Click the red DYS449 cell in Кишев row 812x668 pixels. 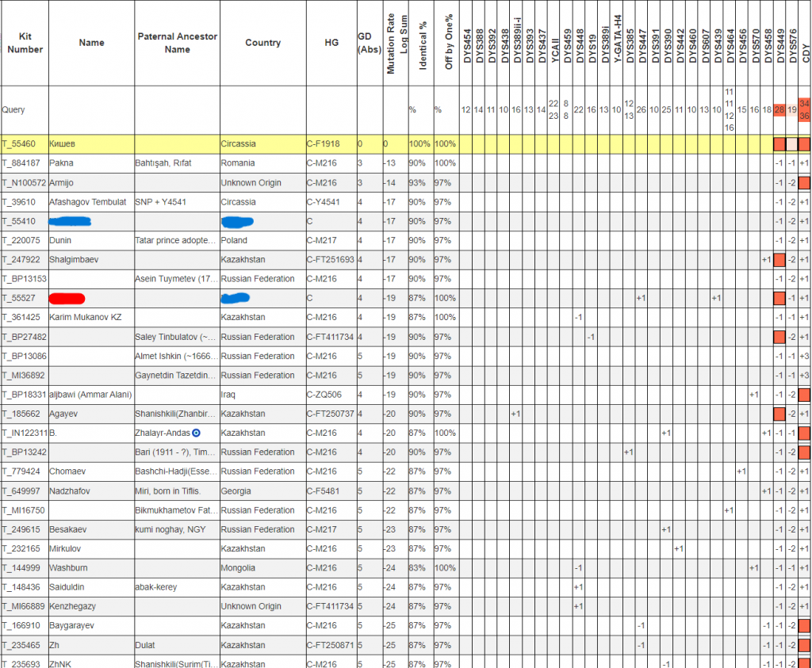(x=779, y=144)
